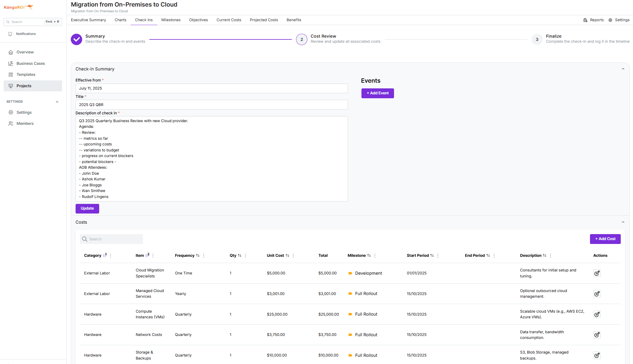The width and height of the screenshot is (633, 364).
Task: Open Category column options menu
Action: pyautogui.click(x=111, y=256)
